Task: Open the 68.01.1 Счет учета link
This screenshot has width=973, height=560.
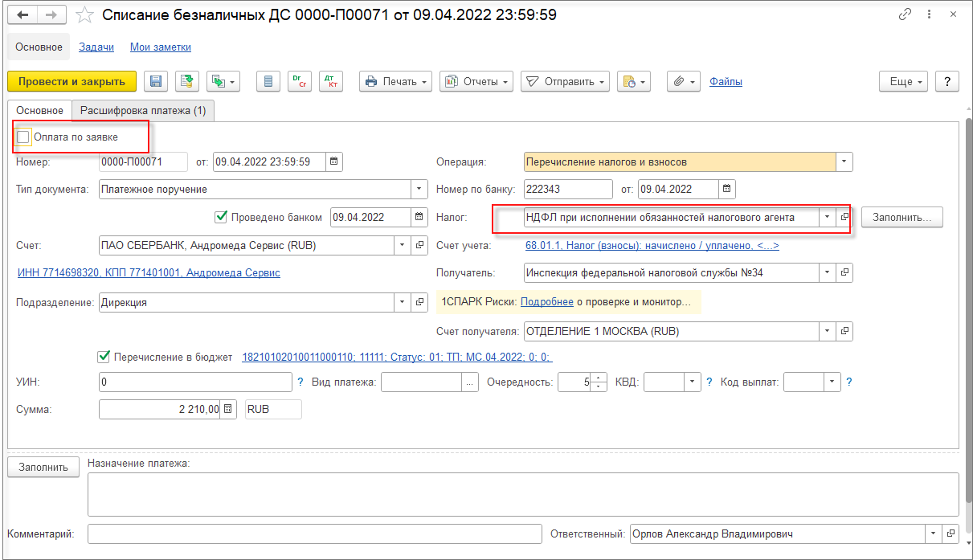Action: (x=652, y=245)
